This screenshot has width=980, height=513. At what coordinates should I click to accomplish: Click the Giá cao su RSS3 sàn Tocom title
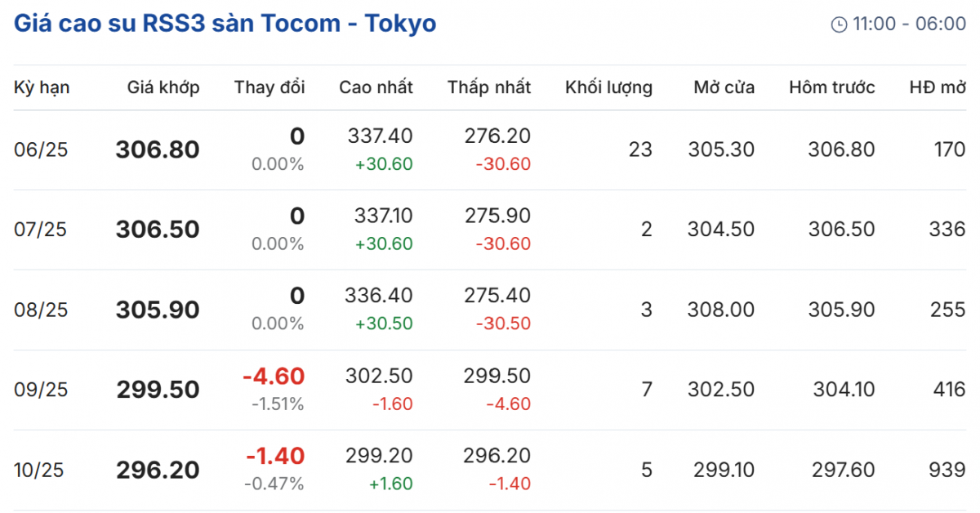coord(225,24)
